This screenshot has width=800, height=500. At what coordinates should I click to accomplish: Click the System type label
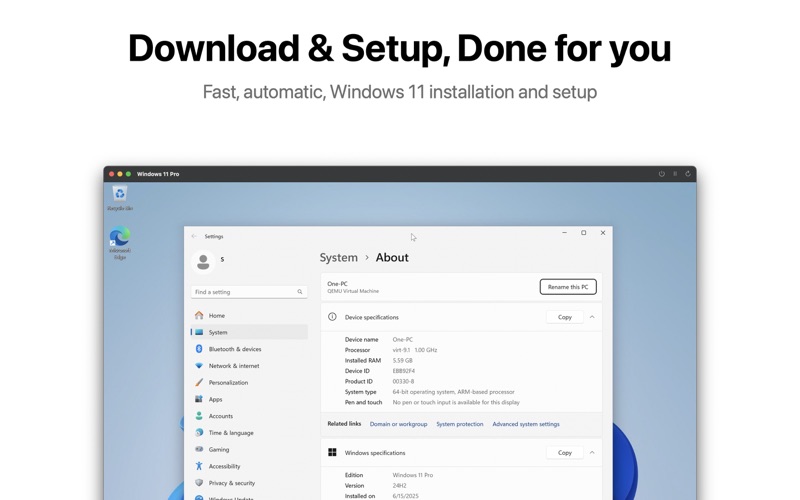(361, 392)
